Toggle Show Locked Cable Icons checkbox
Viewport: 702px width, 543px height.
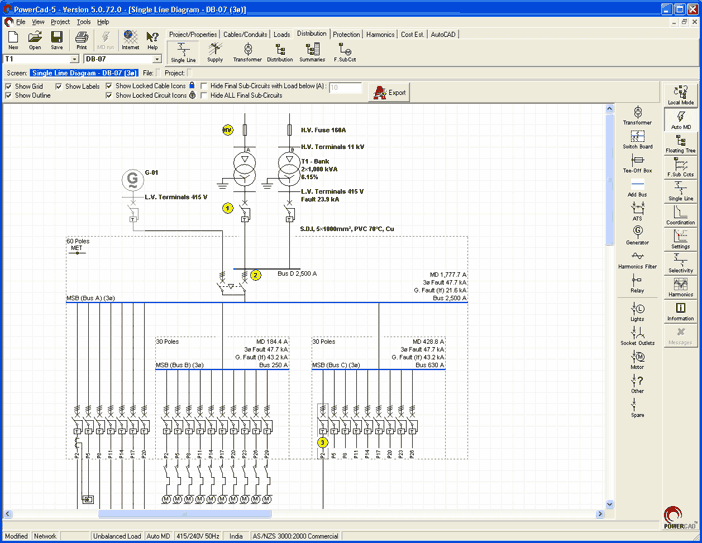click(x=109, y=86)
